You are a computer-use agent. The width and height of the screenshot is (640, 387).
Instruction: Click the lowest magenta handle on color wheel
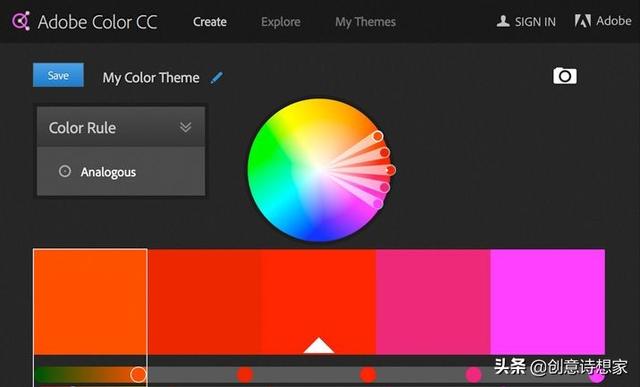click(378, 204)
